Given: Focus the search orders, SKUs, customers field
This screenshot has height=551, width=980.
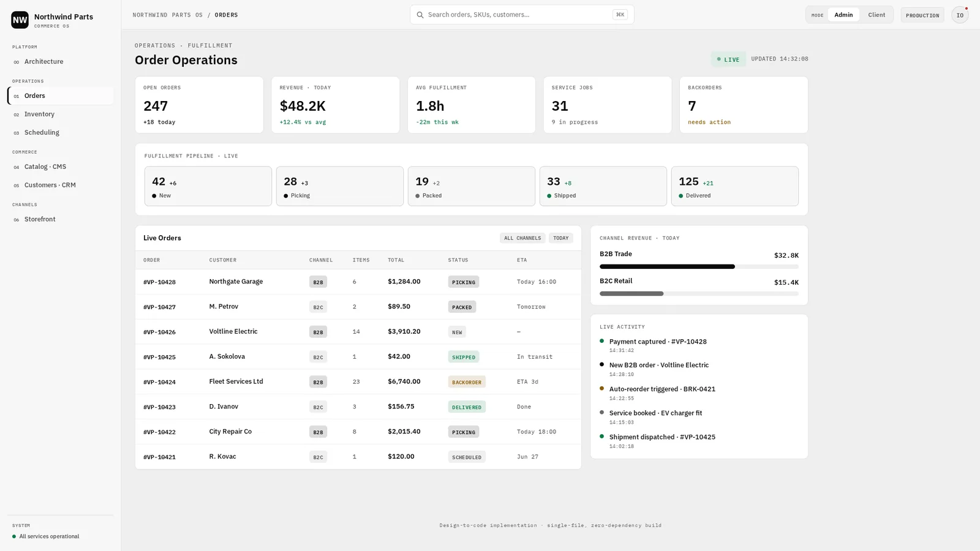Looking at the screenshot, I should [x=522, y=15].
